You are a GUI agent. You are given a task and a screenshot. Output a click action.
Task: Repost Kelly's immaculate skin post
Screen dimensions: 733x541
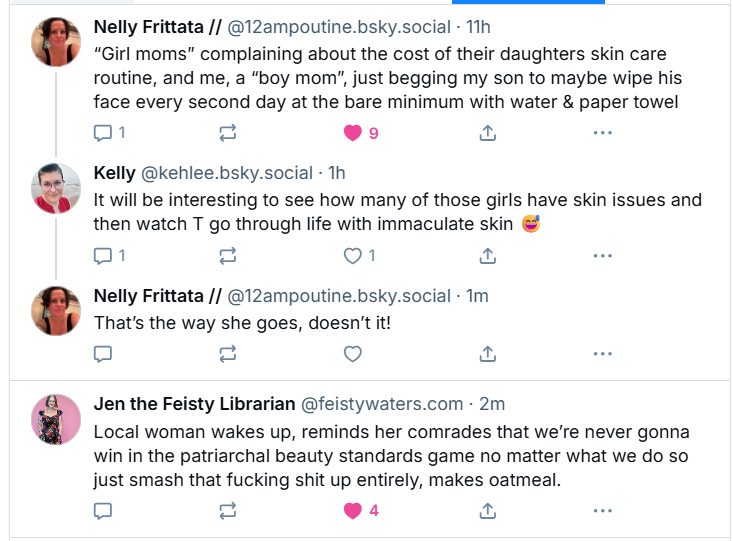[x=227, y=256]
